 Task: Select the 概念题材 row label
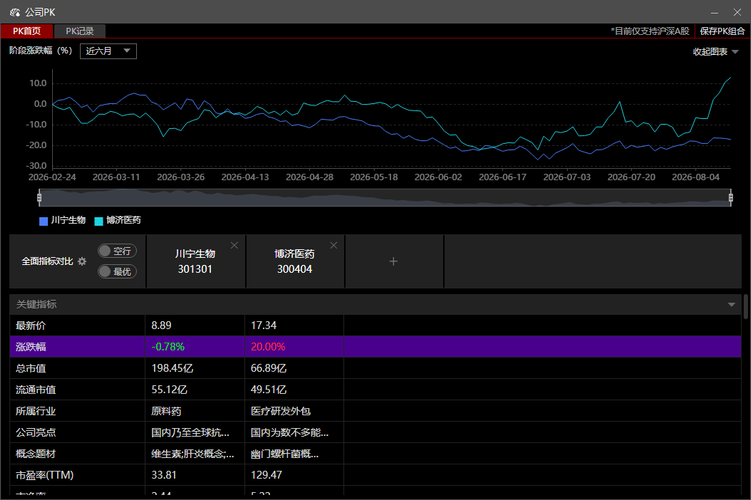point(35,454)
